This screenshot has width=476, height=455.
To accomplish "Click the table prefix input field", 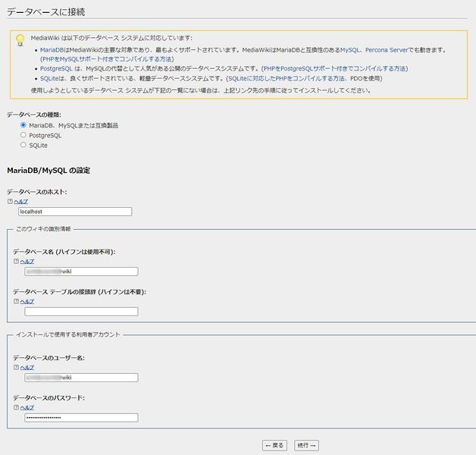I will (x=81, y=312).
